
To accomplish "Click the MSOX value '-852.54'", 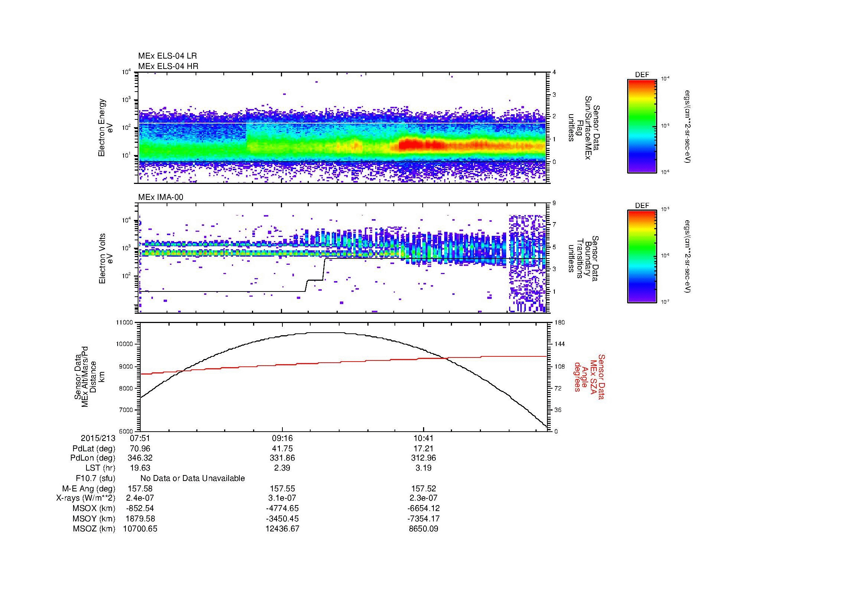I will [140, 508].
